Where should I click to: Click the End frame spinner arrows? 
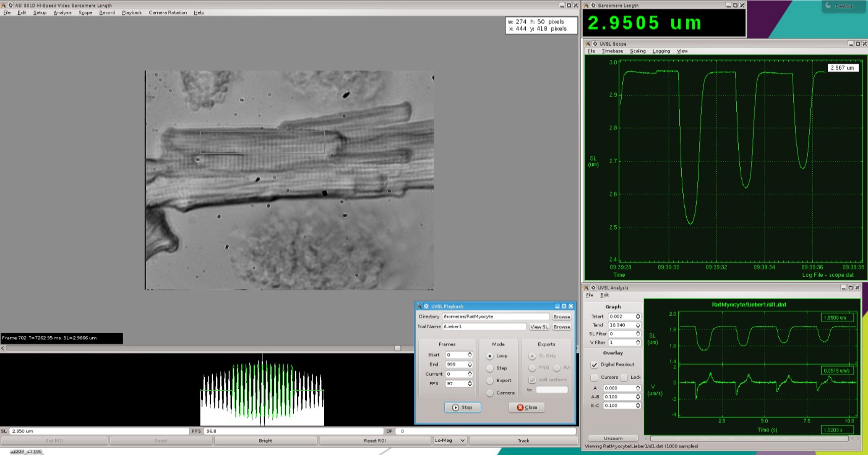(x=470, y=365)
